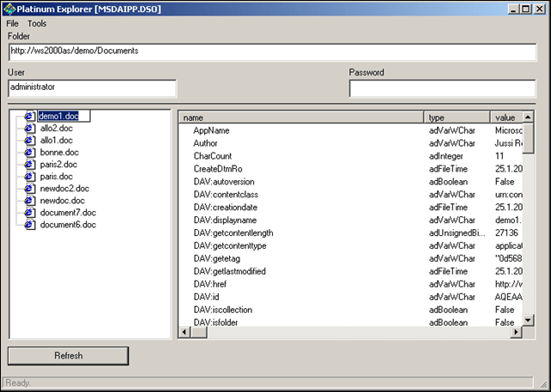Click the value column header

[x=506, y=118]
